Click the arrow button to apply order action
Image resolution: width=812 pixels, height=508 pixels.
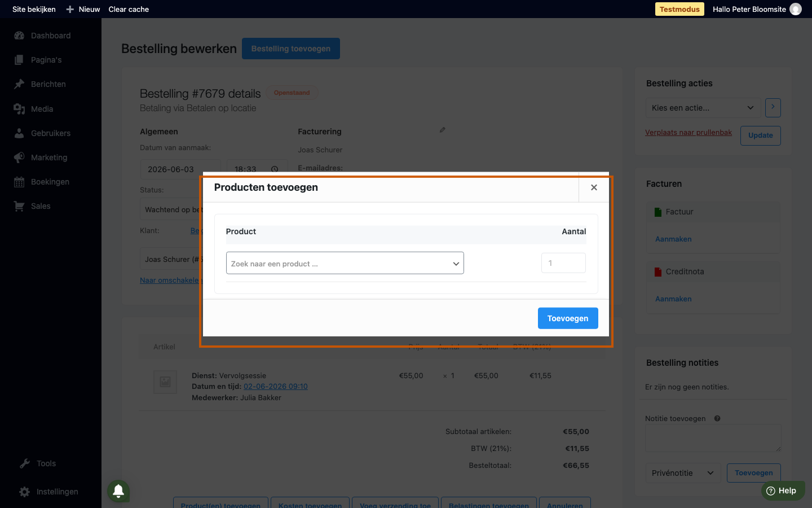[x=773, y=107]
